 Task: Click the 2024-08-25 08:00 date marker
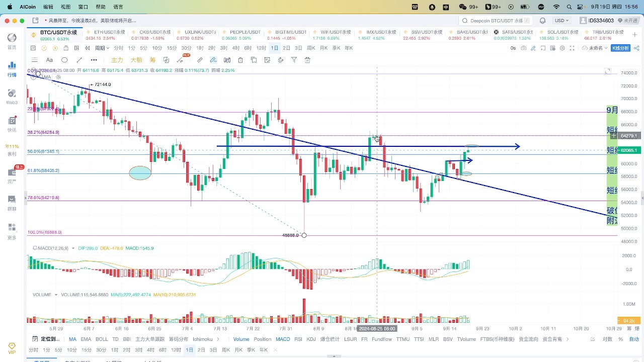(x=377, y=328)
